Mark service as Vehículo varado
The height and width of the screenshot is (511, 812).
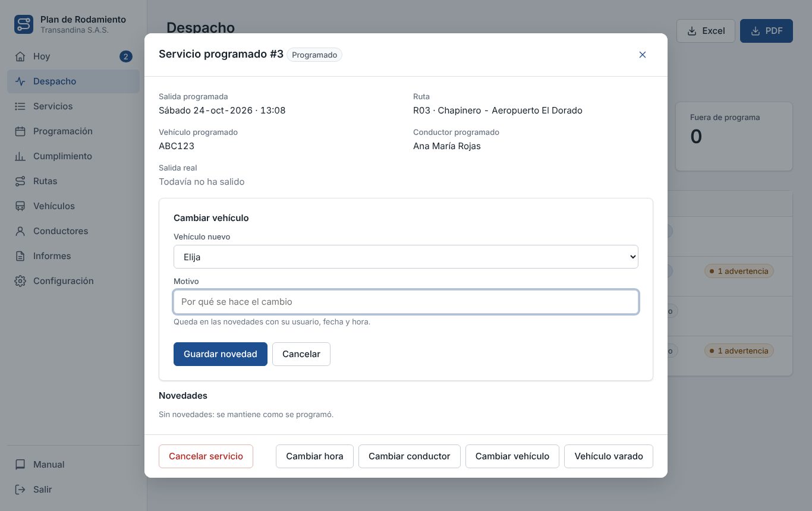tap(609, 456)
